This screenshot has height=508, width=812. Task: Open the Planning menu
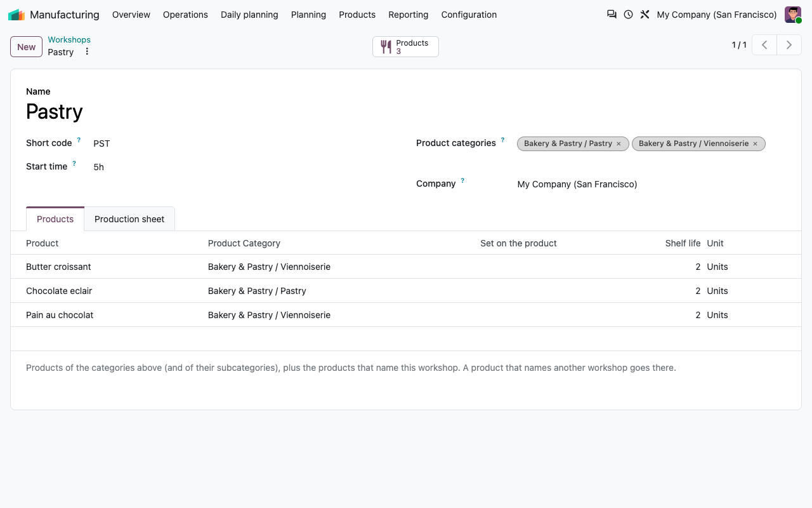(x=308, y=15)
